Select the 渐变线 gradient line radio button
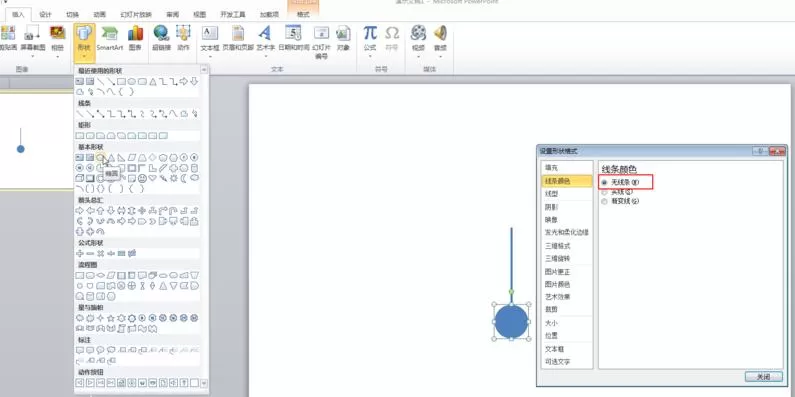Viewport: 795px width, 397px height. (604, 201)
